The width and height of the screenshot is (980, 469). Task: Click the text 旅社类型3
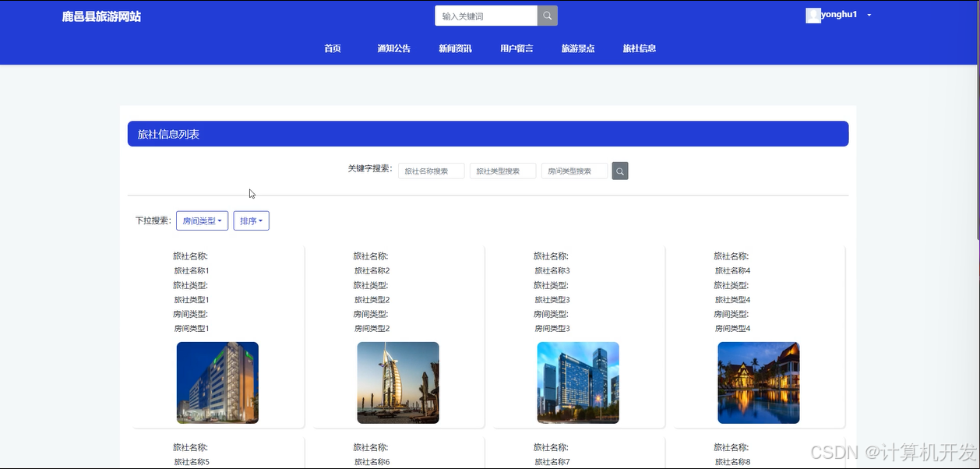coord(552,299)
